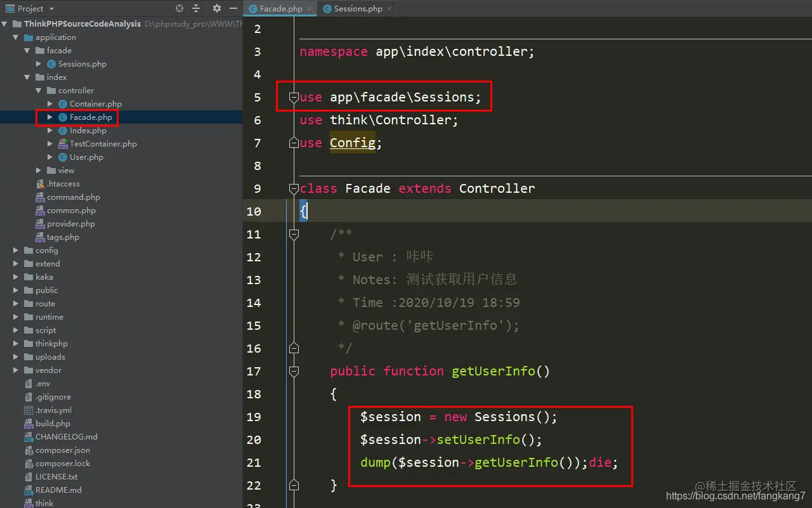This screenshot has height=508, width=812.
Task: Click 'Controller' class name on line 9
Action: click(x=497, y=188)
